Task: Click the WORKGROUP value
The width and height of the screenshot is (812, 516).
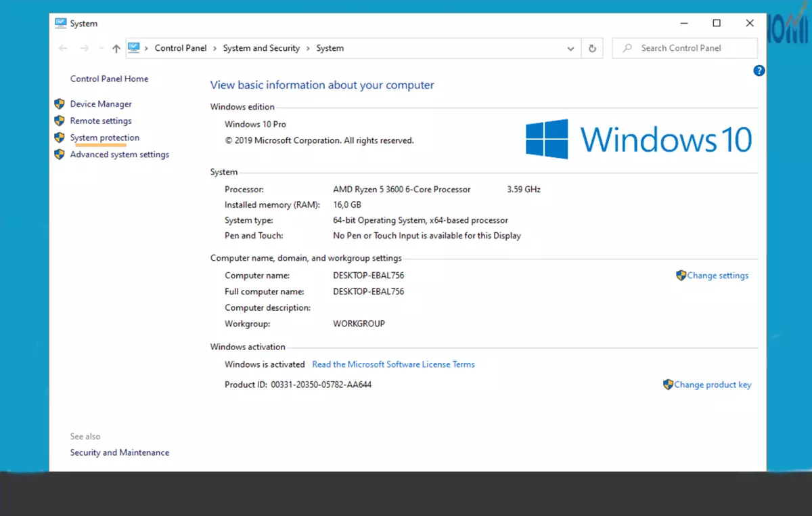Action: [x=359, y=324]
